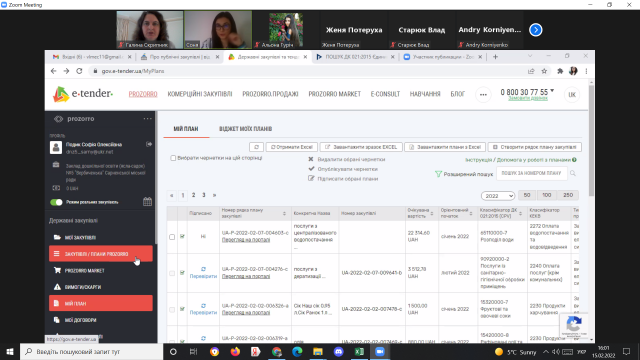This screenshot has height=360, width=640.
Task: Click the Отримати Excel button
Action: click(292, 147)
